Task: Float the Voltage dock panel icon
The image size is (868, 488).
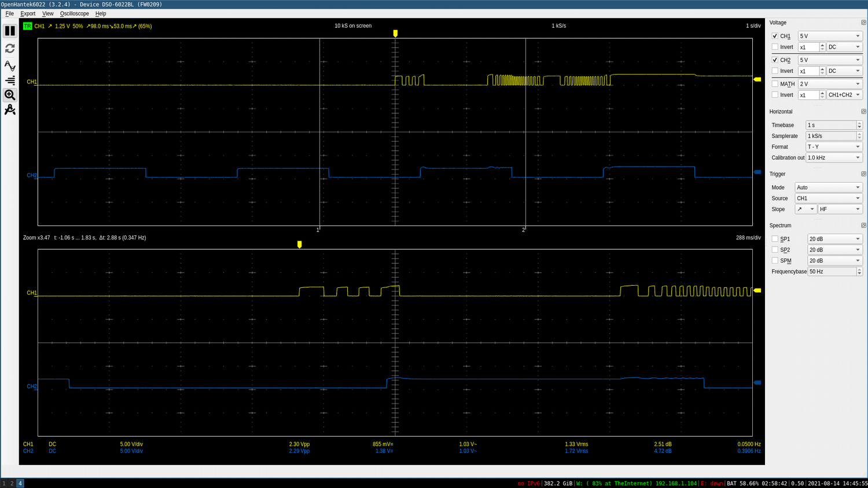Action: click(x=863, y=23)
